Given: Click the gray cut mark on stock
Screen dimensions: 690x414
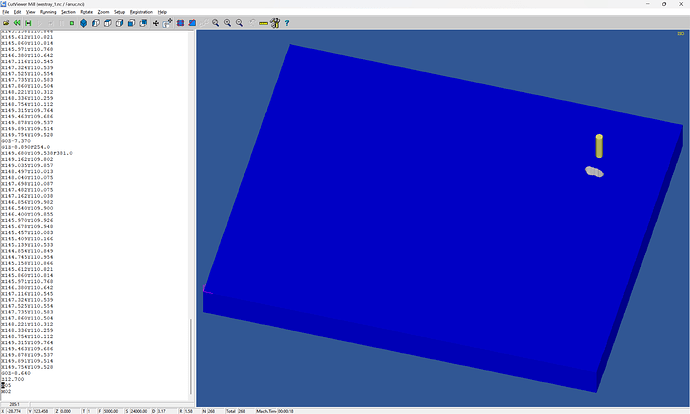Looking at the screenshot, I should (x=594, y=172).
